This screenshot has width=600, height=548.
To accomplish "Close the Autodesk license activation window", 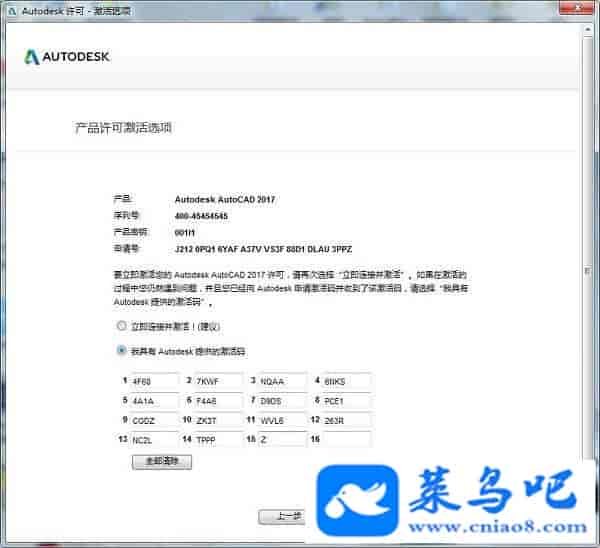I will coord(579,7).
